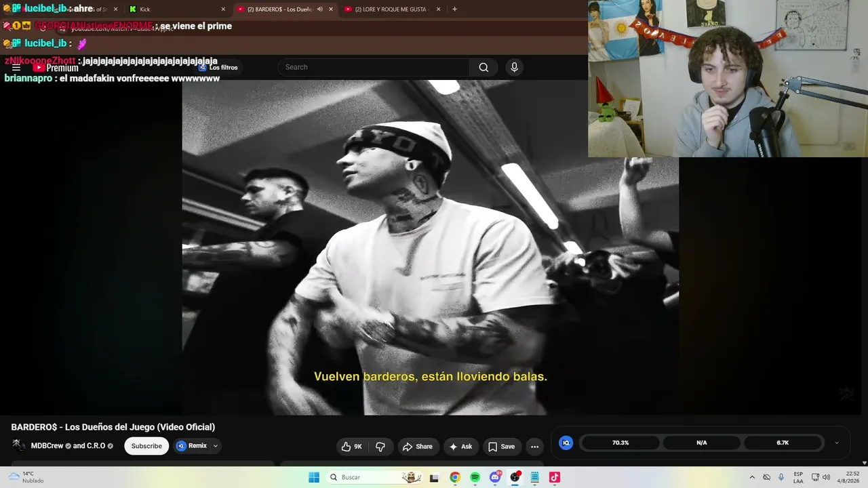Close the LORE Y ROQUE tab
868x488 pixels.
(438, 9)
